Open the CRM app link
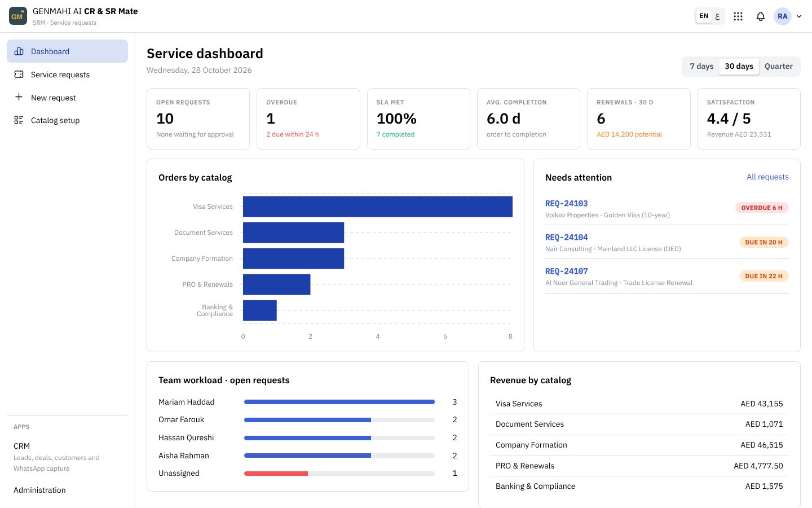The image size is (812, 508). coord(67,457)
